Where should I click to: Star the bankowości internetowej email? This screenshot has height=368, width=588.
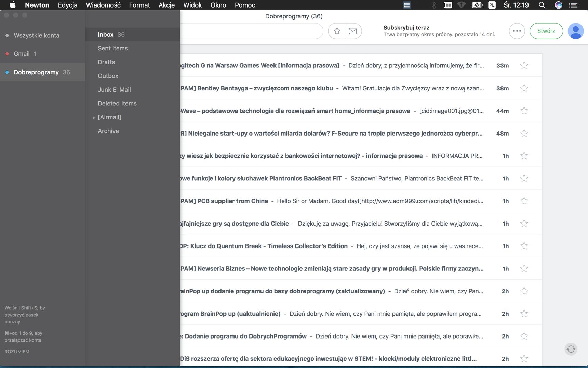click(524, 156)
